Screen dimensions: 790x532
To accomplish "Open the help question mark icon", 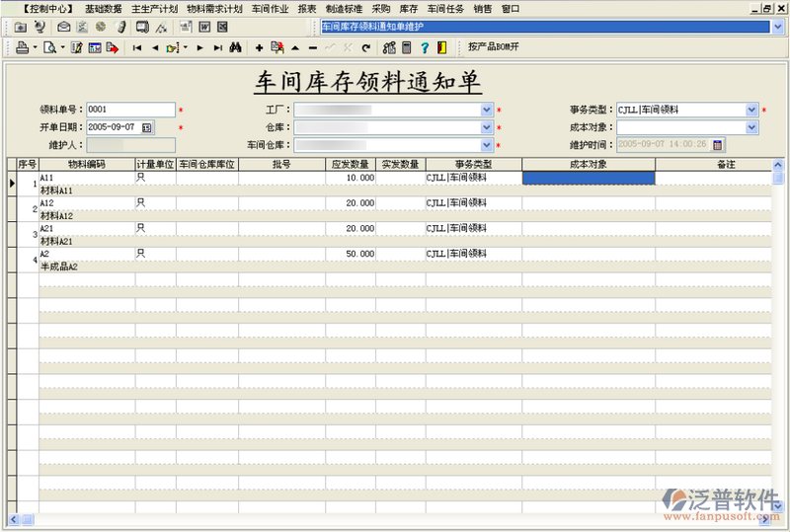I will [424, 46].
